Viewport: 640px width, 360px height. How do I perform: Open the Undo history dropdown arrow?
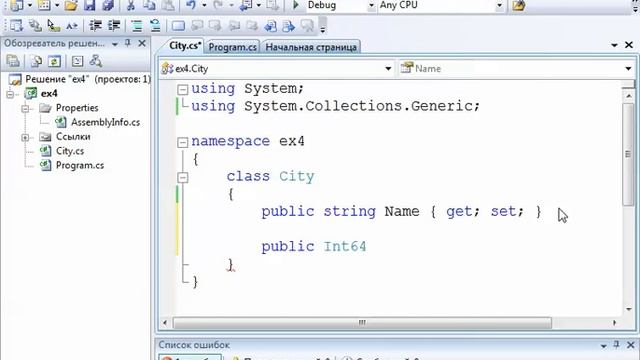(204, 5)
